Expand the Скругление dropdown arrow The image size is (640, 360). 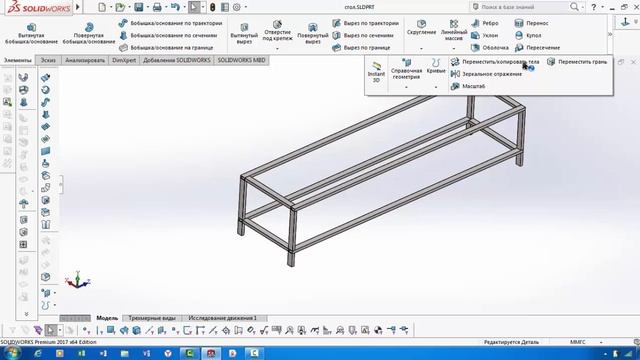421,49
